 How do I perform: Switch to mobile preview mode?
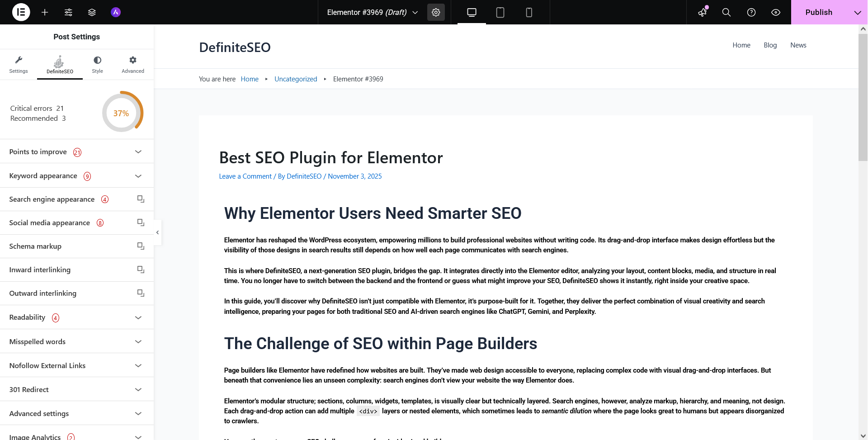(529, 12)
